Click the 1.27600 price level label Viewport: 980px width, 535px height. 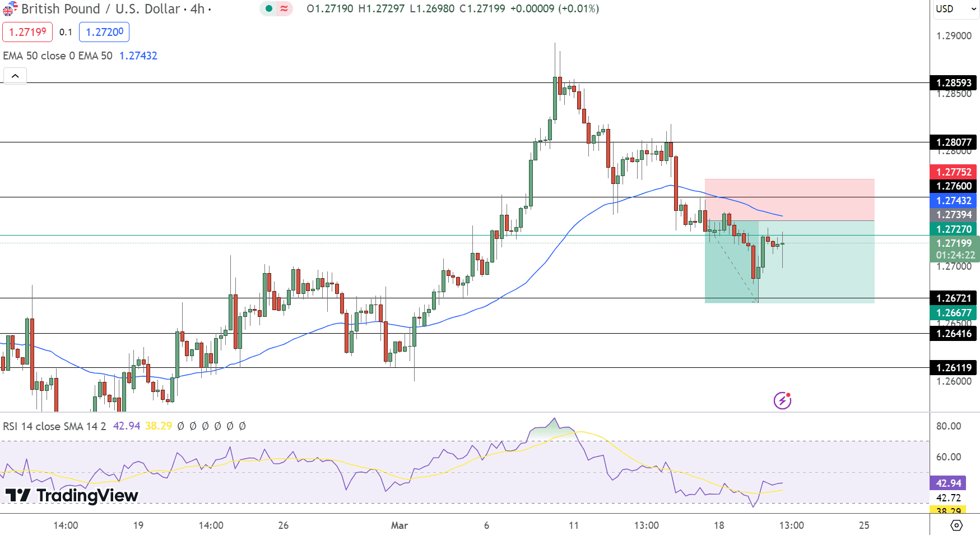click(954, 186)
